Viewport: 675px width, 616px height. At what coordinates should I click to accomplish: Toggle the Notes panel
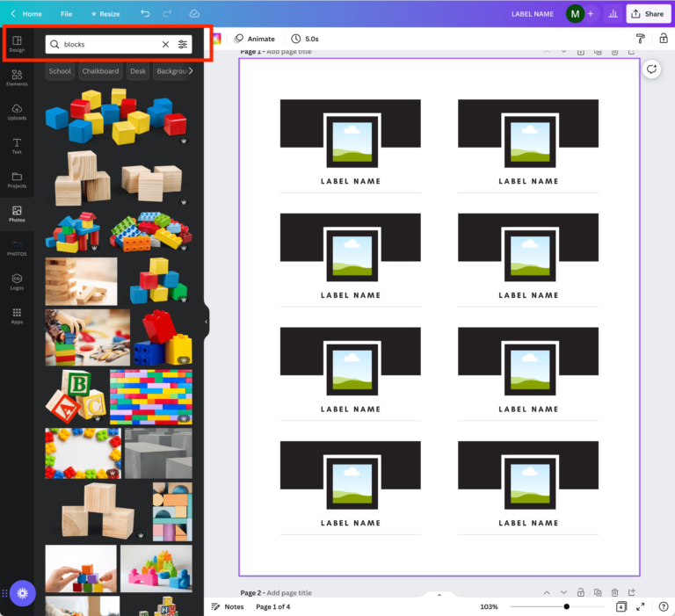coord(227,606)
